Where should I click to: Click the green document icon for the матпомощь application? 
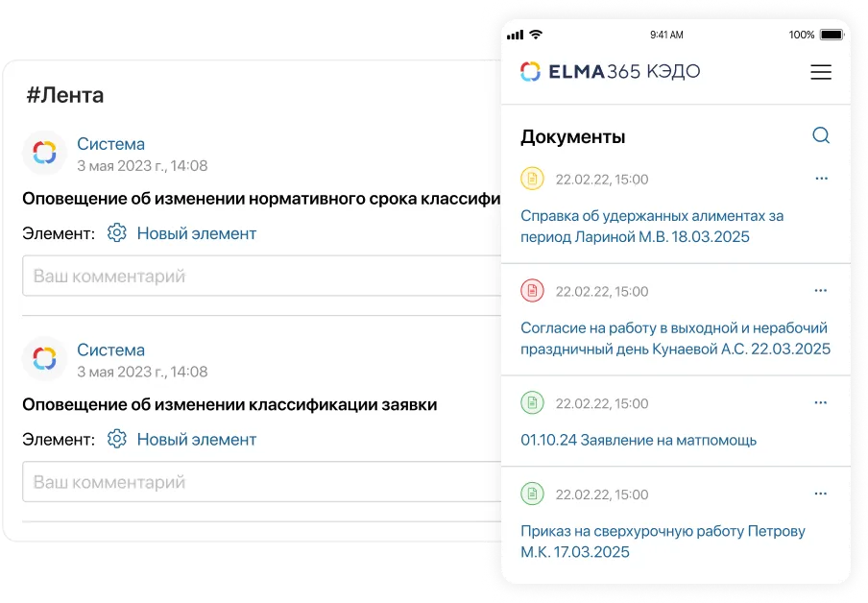pos(532,403)
